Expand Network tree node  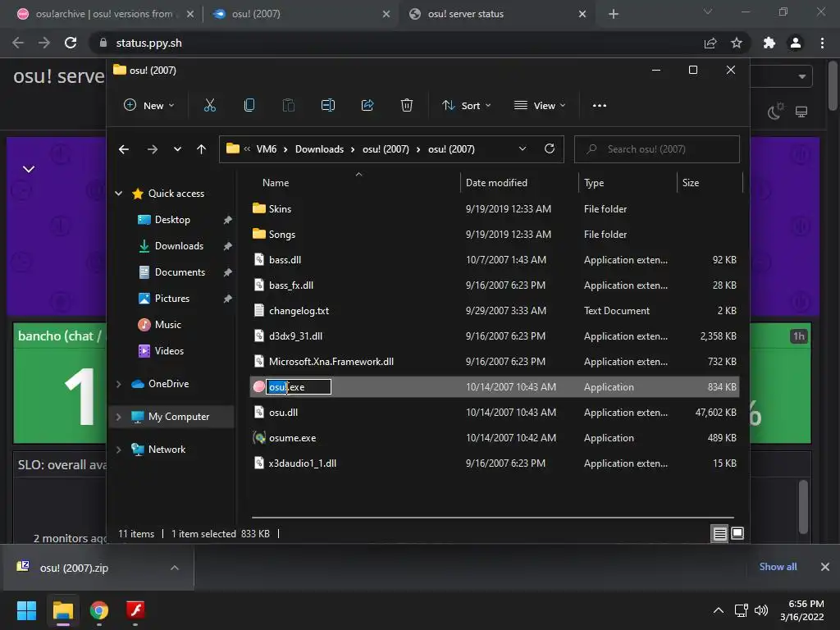pyautogui.click(x=118, y=450)
